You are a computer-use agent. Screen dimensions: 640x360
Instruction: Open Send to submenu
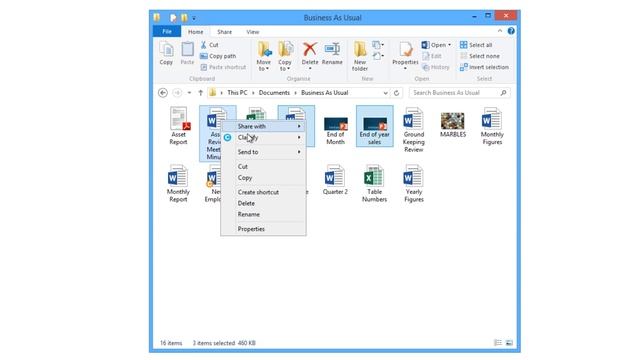263,152
